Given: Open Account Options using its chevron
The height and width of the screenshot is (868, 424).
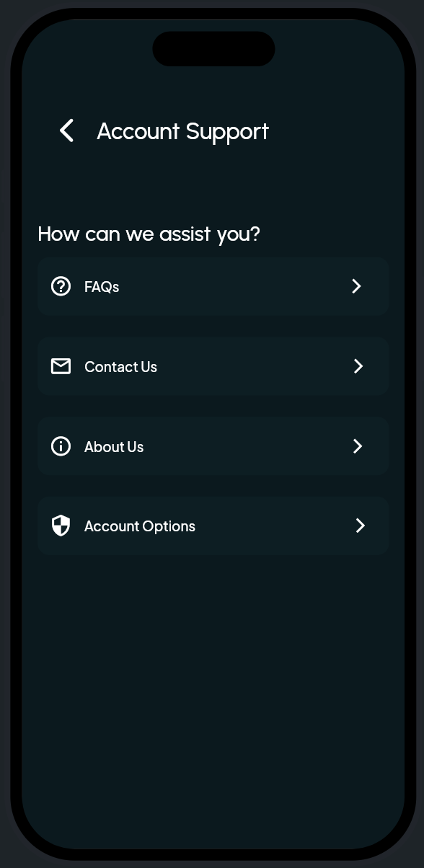Looking at the screenshot, I should coord(361,526).
